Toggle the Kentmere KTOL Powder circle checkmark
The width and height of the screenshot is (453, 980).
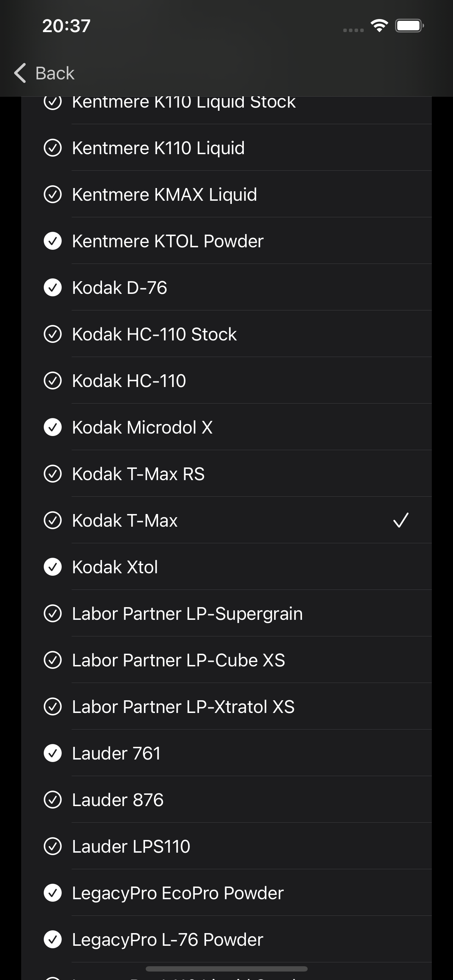click(x=53, y=241)
